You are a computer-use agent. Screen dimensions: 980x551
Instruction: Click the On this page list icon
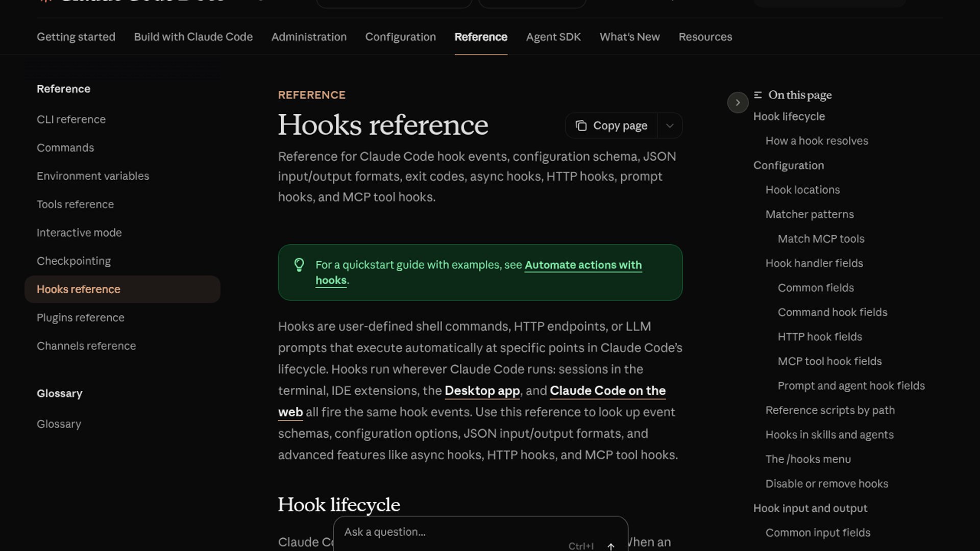758,95
